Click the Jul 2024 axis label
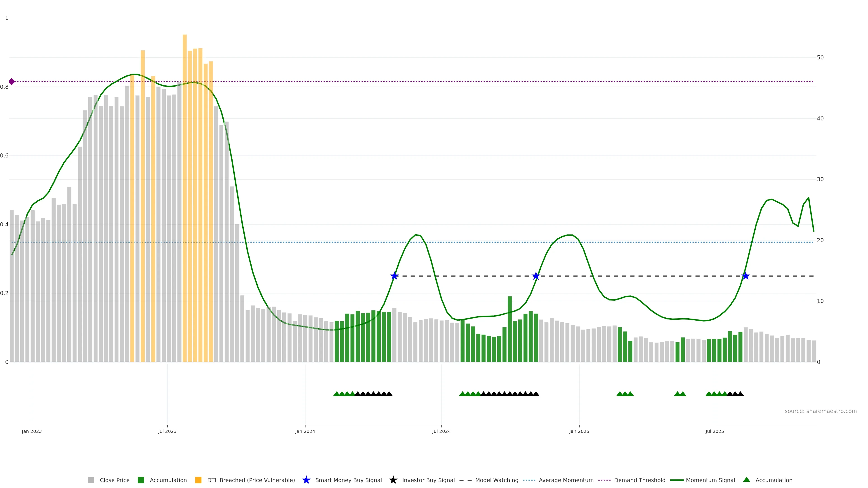This screenshot has width=868, height=488. pyautogui.click(x=441, y=431)
